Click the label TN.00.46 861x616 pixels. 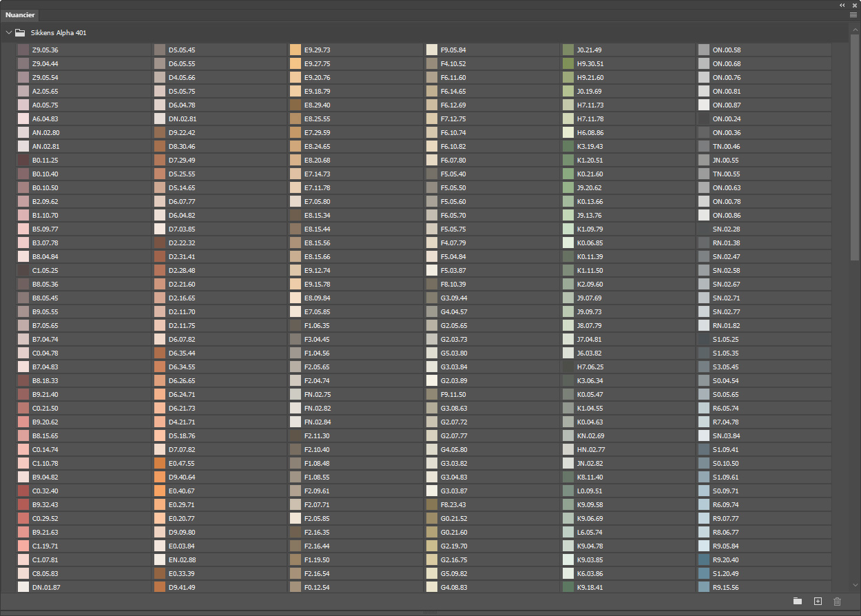(727, 146)
